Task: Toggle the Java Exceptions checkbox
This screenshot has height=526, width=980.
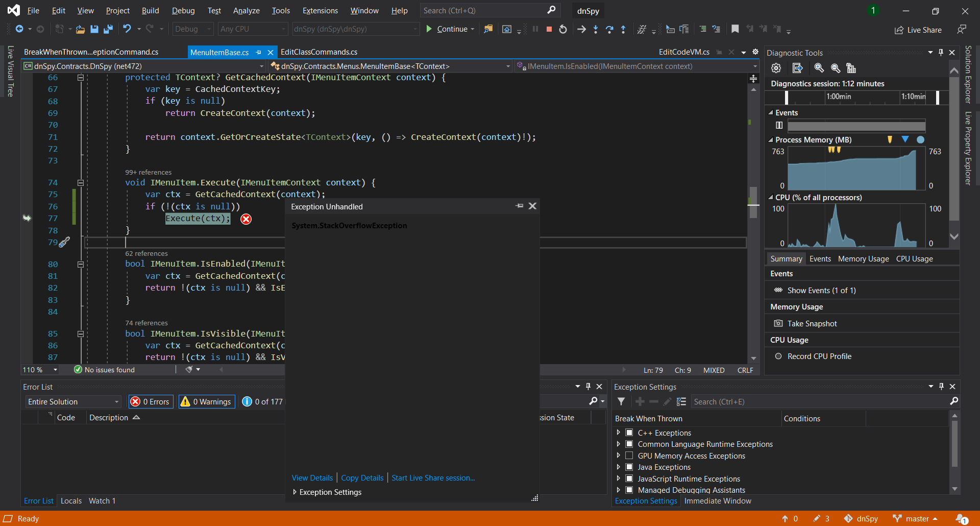Action: pyautogui.click(x=629, y=467)
